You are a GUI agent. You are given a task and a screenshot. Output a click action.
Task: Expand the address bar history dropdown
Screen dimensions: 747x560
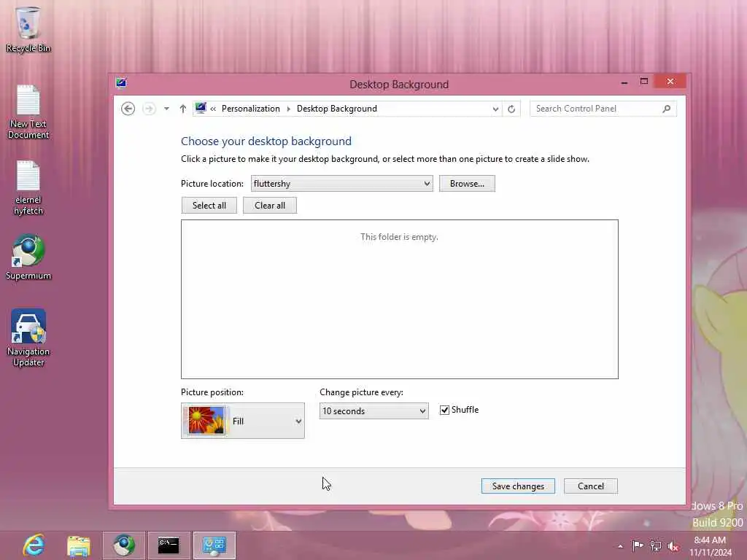click(495, 109)
